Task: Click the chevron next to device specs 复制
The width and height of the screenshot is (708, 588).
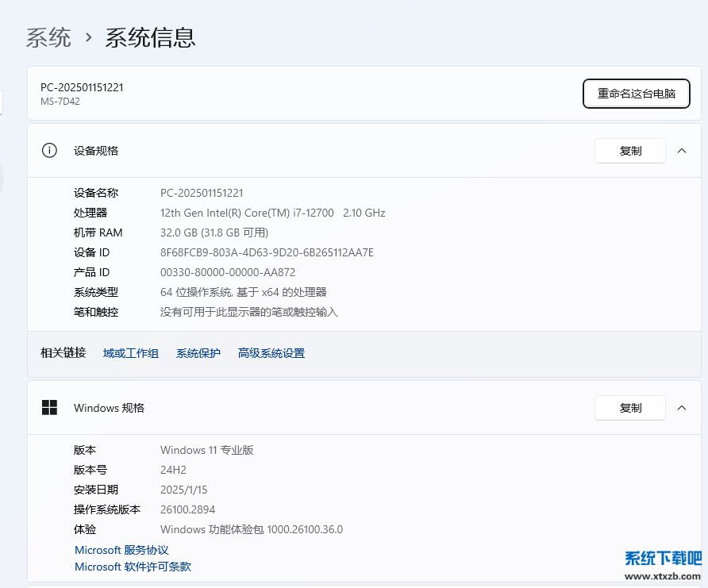Action: pos(682,150)
